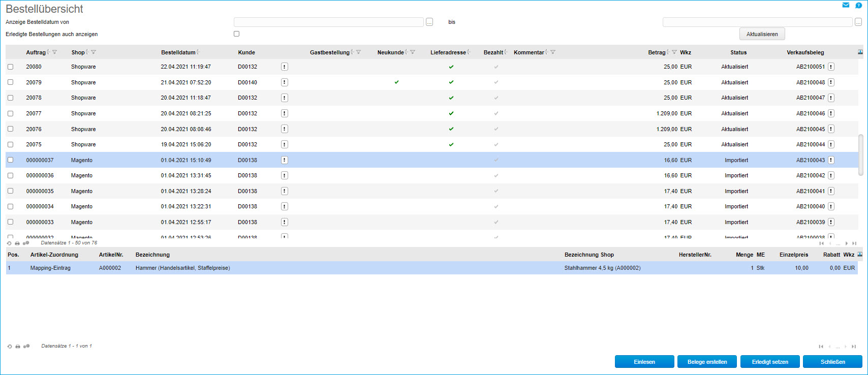Open info icon beside Verkaufsbeleg AB2100051

pyautogui.click(x=831, y=67)
